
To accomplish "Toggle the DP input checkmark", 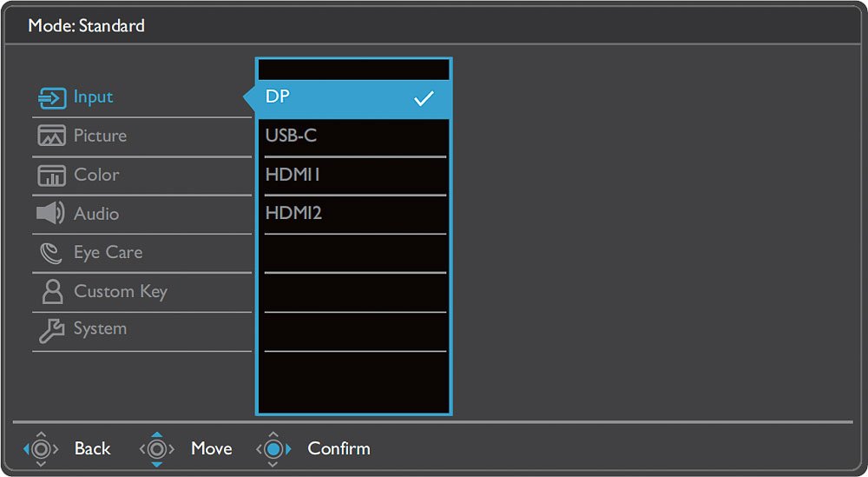I will pyautogui.click(x=424, y=99).
